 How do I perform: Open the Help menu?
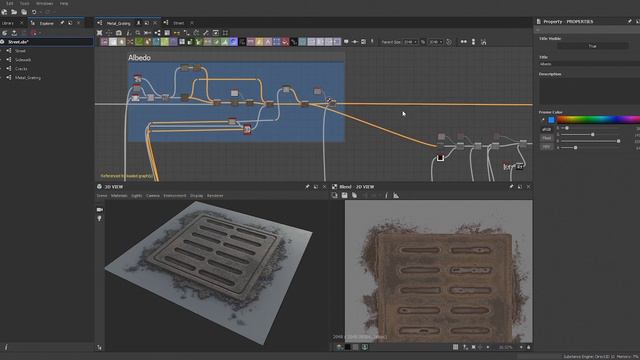point(64,3)
